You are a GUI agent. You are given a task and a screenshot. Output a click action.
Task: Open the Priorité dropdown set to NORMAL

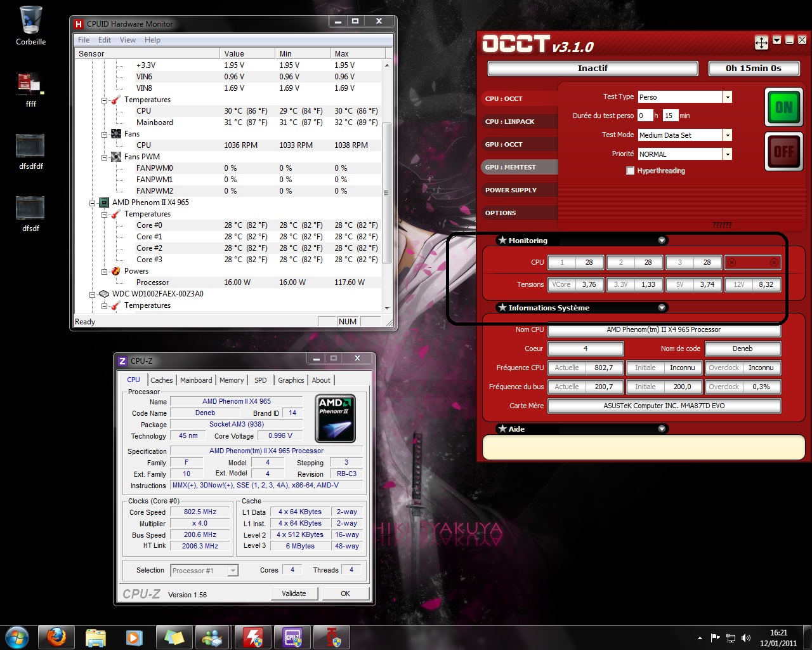click(x=728, y=154)
